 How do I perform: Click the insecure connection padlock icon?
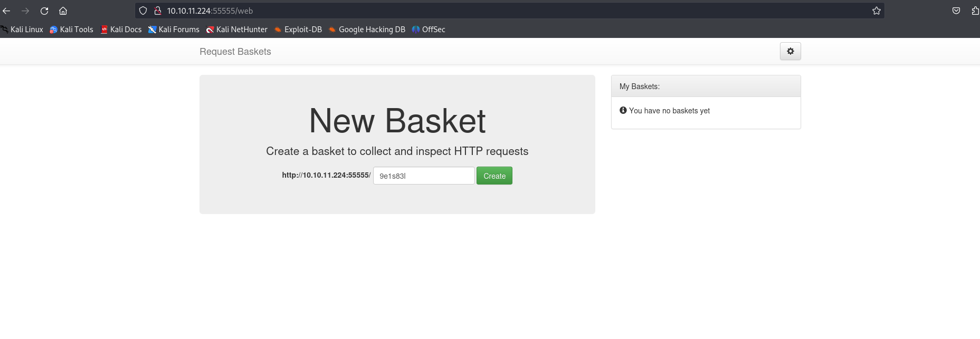coord(157,11)
